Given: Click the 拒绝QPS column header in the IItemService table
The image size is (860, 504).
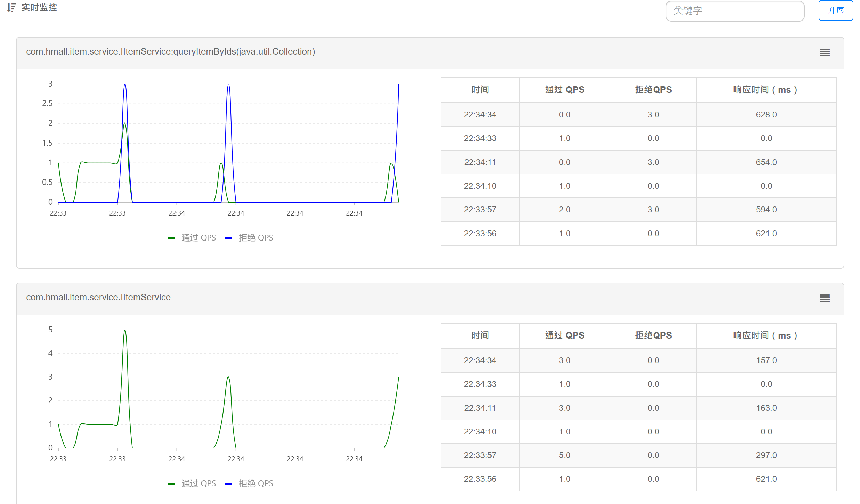Looking at the screenshot, I should coord(653,335).
